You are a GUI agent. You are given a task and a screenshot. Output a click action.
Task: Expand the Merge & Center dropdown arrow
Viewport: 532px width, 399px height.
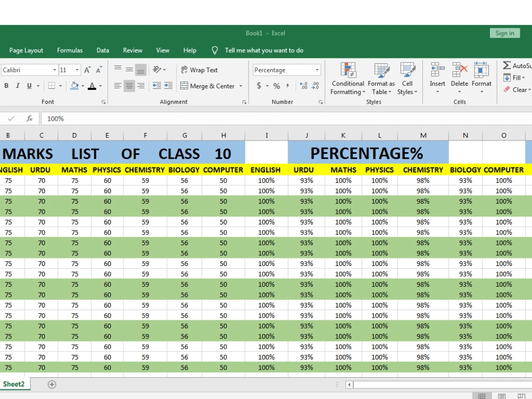(x=240, y=86)
